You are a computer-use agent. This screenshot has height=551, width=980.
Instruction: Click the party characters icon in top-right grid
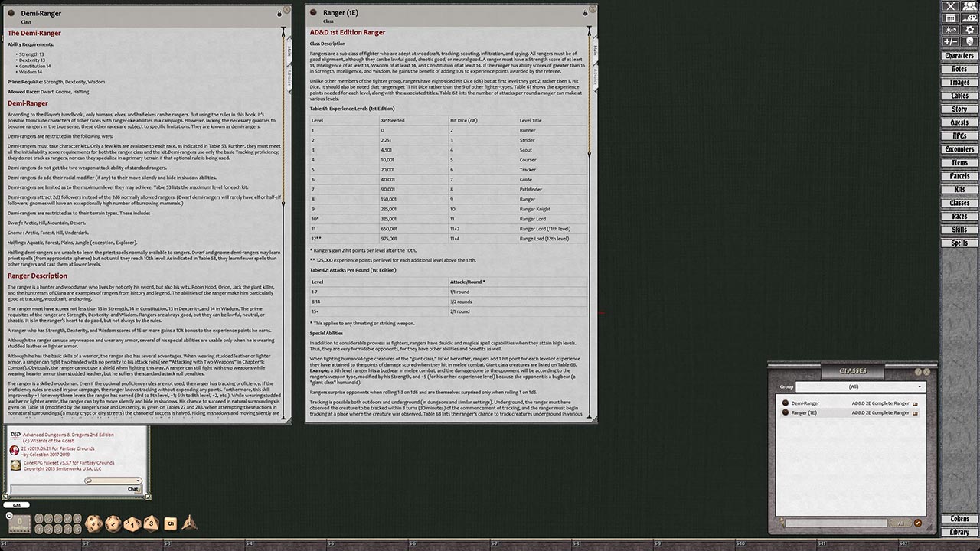pyautogui.click(x=969, y=6)
